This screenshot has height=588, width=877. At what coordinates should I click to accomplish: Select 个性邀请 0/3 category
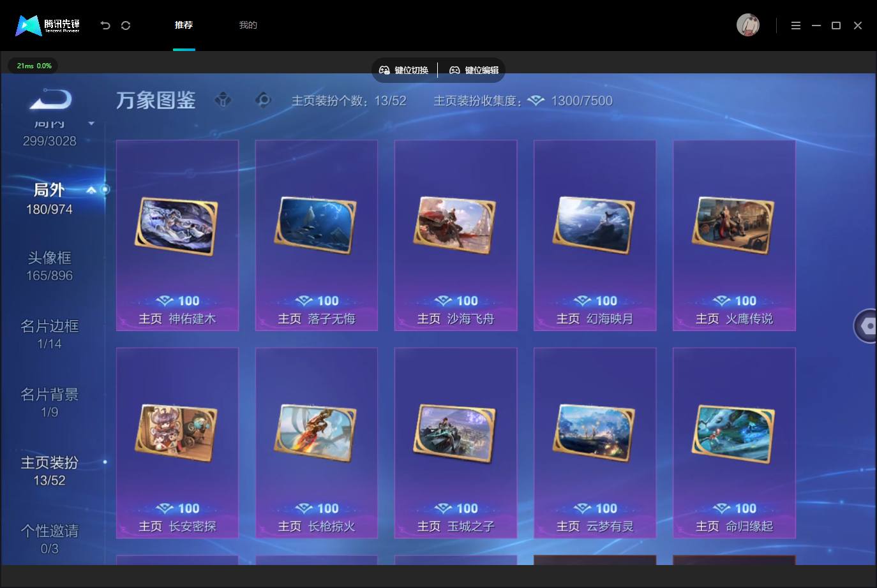pyautogui.click(x=49, y=539)
